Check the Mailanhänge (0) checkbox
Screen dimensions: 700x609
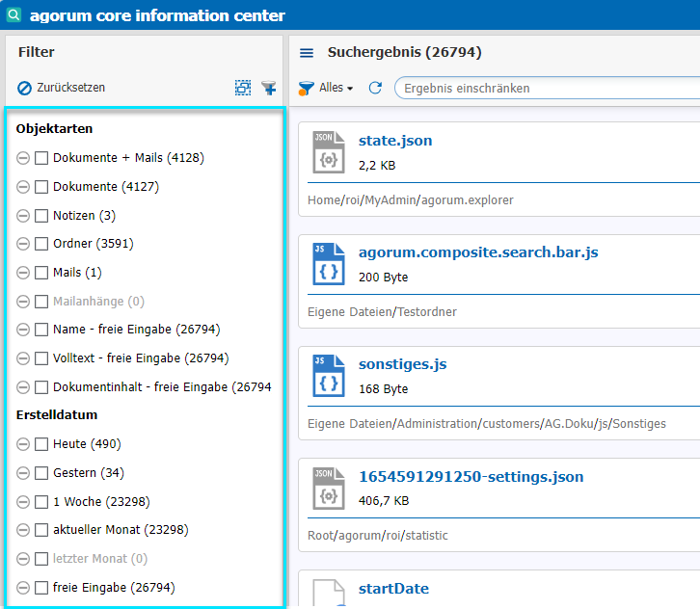[41, 302]
